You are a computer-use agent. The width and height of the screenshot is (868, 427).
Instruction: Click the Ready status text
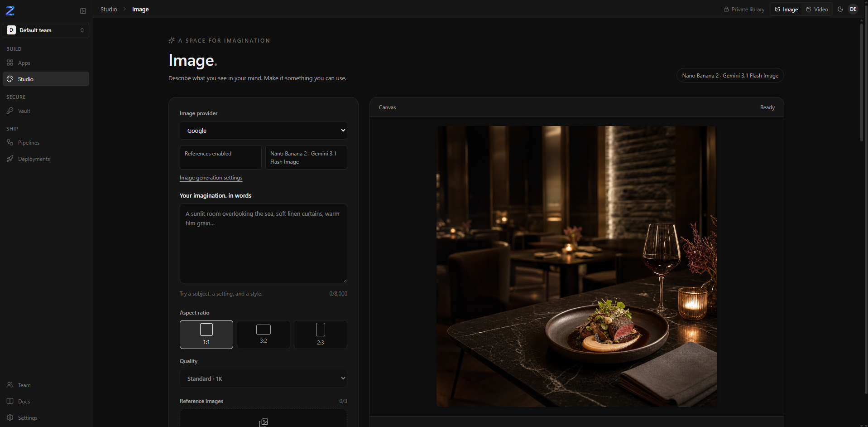tap(767, 107)
